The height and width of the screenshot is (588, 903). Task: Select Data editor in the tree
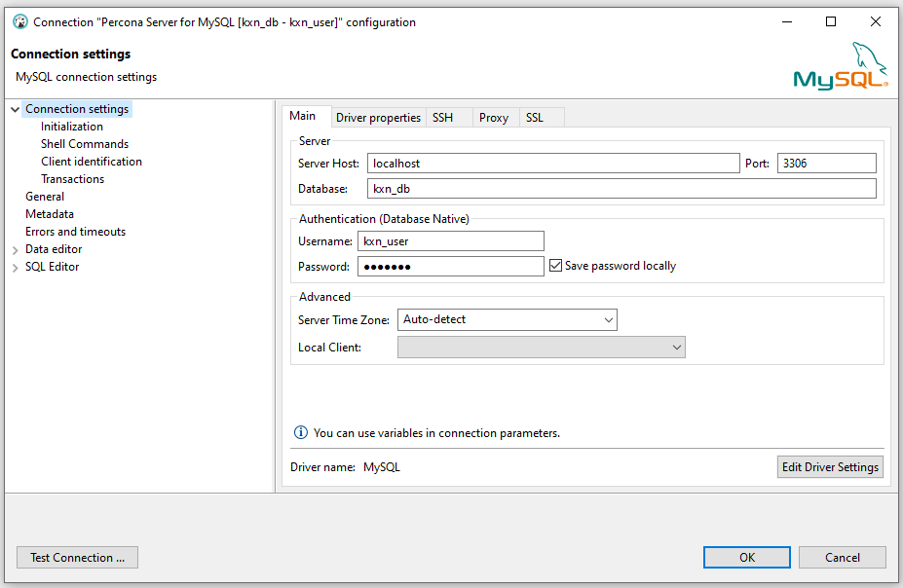[x=54, y=249]
